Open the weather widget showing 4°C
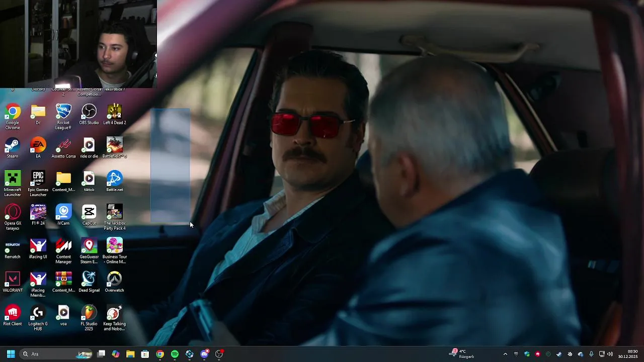The width and height of the screenshot is (644, 362). tap(462, 354)
